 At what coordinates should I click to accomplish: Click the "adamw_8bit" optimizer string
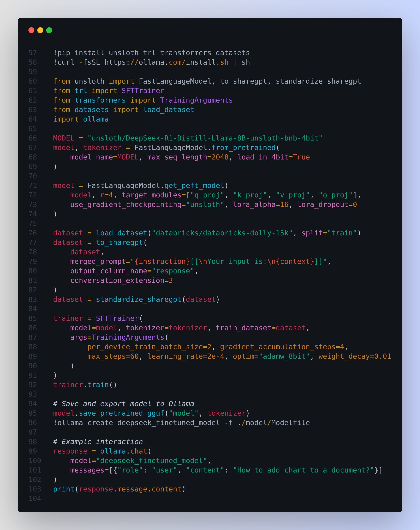(284, 356)
